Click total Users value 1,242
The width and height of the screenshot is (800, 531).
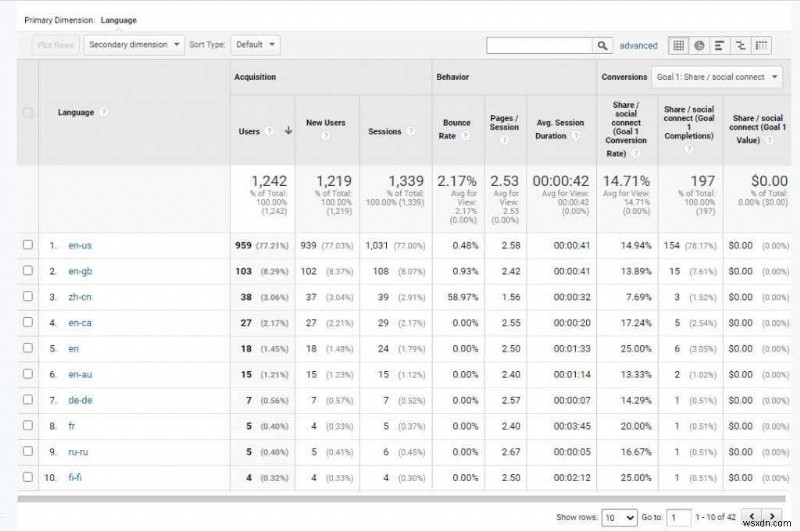click(x=269, y=181)
